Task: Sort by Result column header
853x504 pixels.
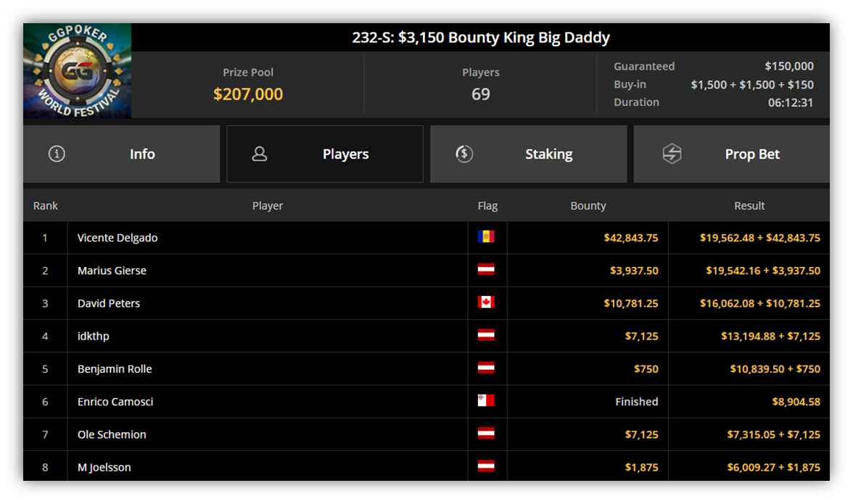Action: click(749, 205)
